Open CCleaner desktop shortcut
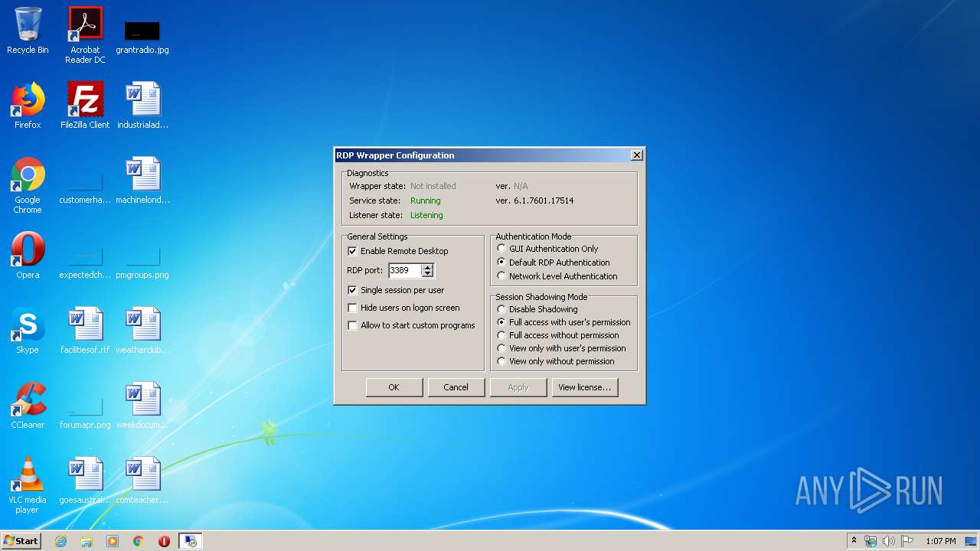Screen dimensions: 980x551 pos(28,406)
